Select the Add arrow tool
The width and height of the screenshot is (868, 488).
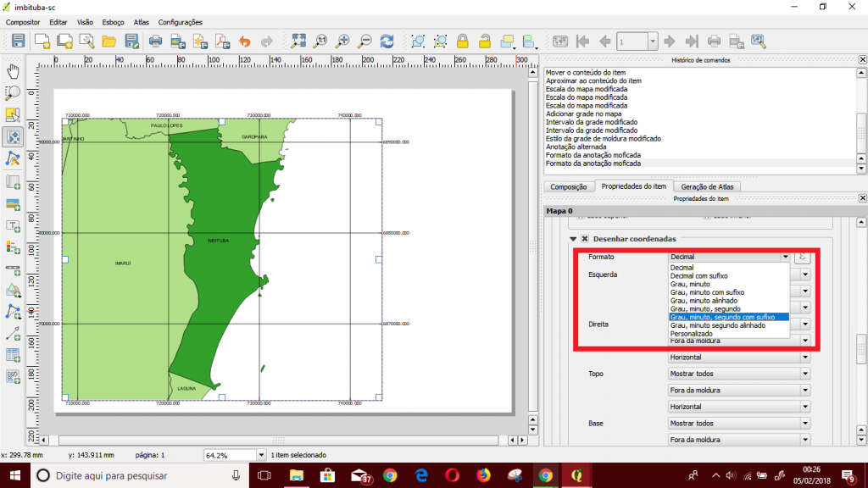[x=13, y=333]
